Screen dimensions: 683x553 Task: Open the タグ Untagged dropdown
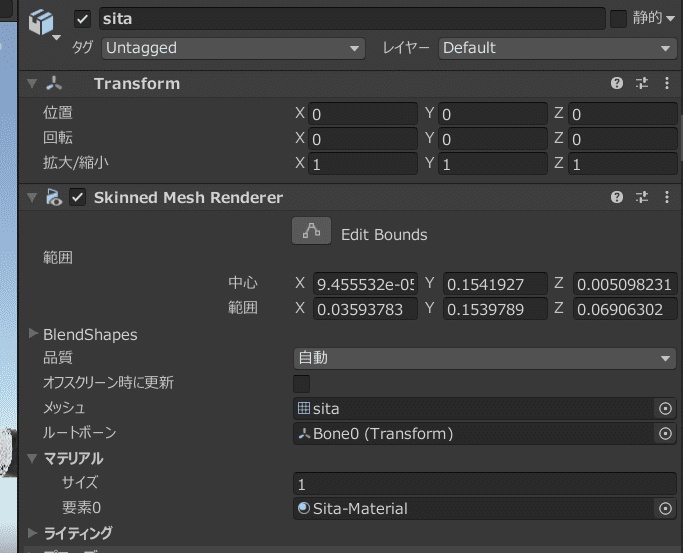[x=233, y=48]
